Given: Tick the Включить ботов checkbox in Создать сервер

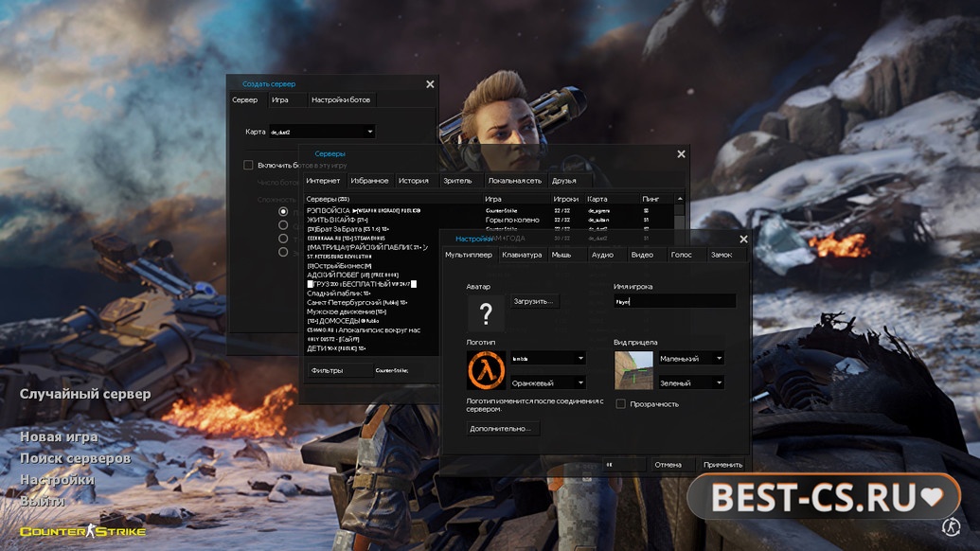Looking at the screenshot, I should [248, 165].
